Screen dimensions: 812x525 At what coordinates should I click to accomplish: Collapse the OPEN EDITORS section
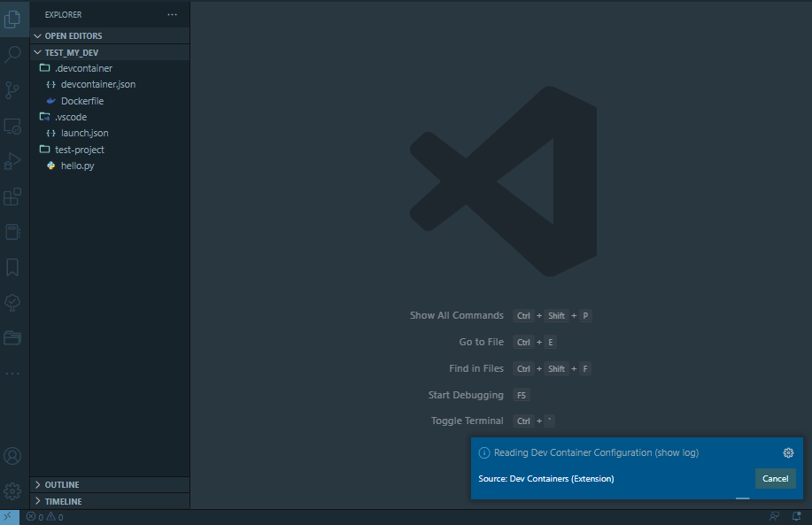click(110, 35)
